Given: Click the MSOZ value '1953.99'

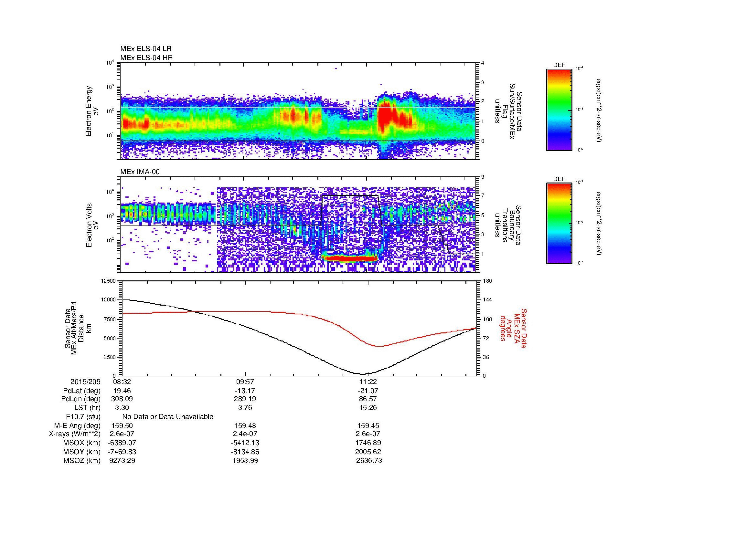Looking at the screenshot, I should point(245,461).
